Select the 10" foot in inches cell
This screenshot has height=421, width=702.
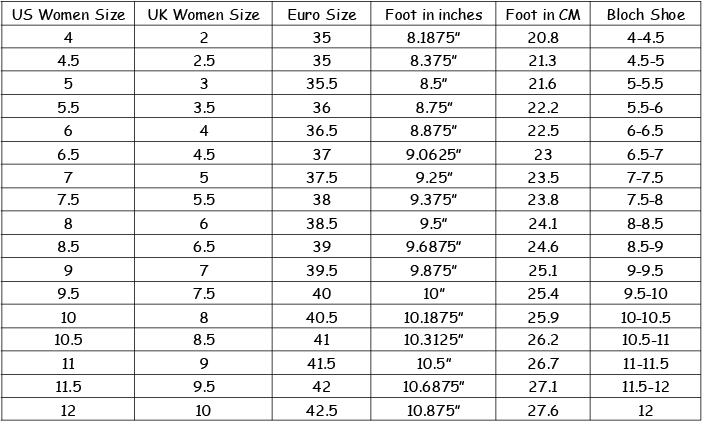pos(433,293)
